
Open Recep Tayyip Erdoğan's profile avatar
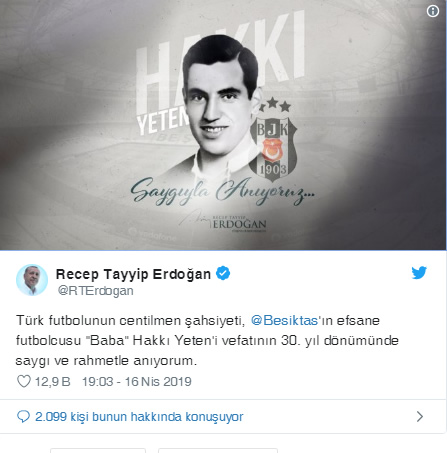pyautogui.click(x=32, y=280)
